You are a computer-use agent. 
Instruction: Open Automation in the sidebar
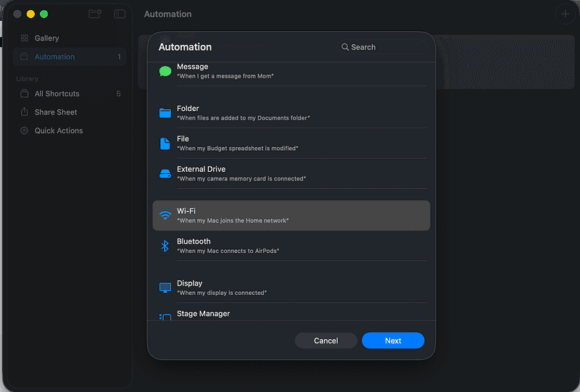[70, 57]
